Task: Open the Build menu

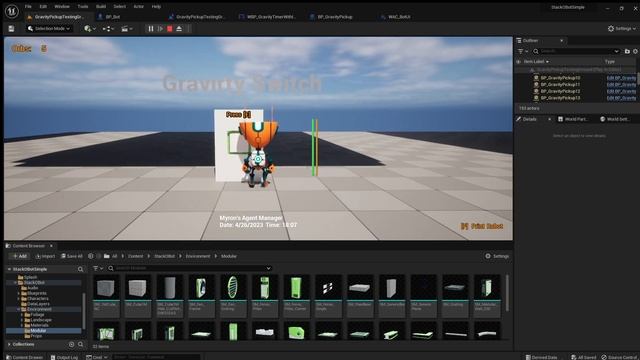Action: pos(101,7)
